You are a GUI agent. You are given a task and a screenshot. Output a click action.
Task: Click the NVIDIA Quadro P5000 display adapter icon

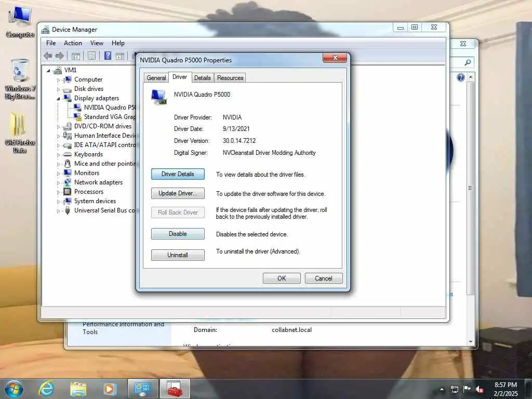(78, 107)
